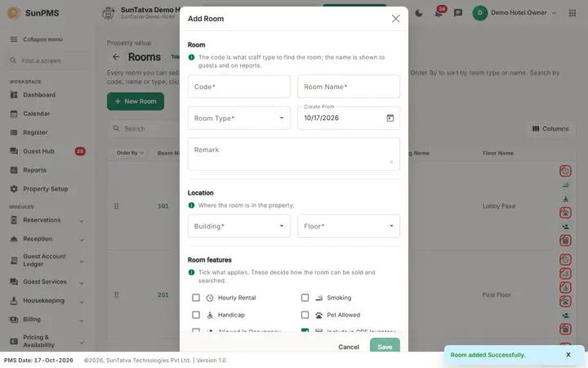588x368 pixels.
Task: Click the Find a screen search box
Action: pyautogui.click(x=47, y=61)
